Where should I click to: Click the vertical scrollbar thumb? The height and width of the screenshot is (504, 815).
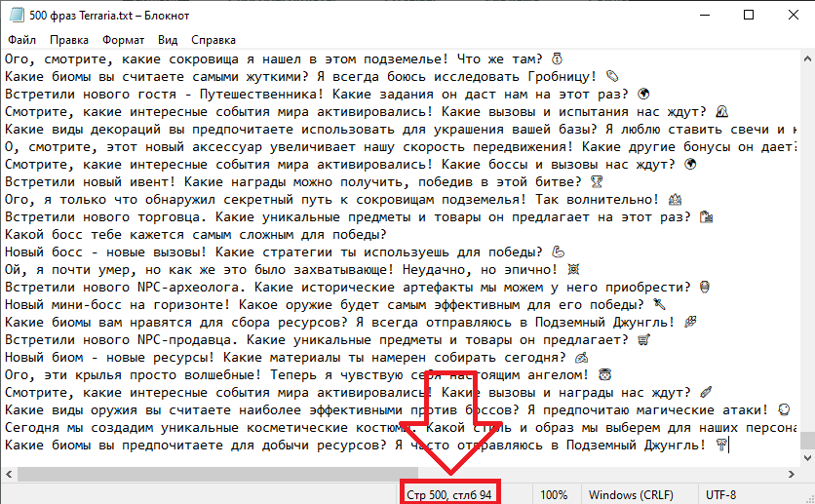tap(808, 440)
